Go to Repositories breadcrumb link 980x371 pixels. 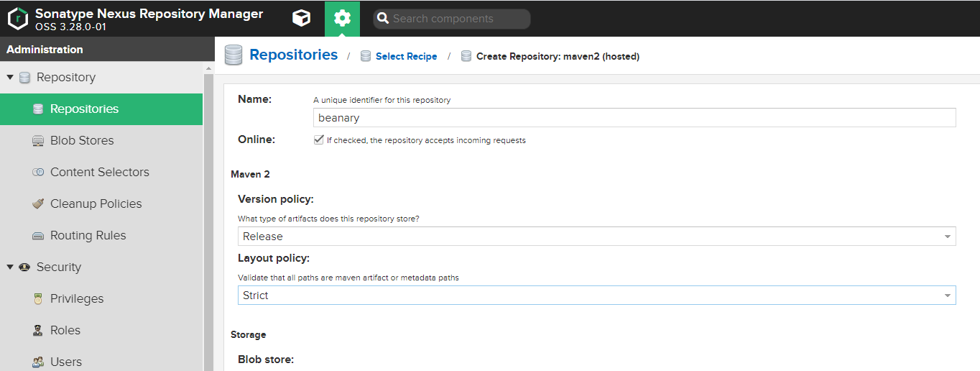[293, 55]
